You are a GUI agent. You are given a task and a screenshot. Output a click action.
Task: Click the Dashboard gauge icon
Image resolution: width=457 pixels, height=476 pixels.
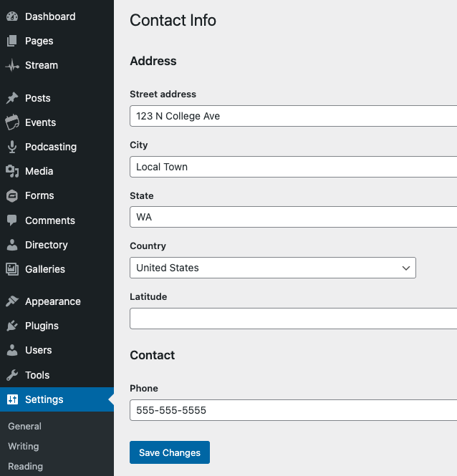pyautogui.click(x=12, y=16)
